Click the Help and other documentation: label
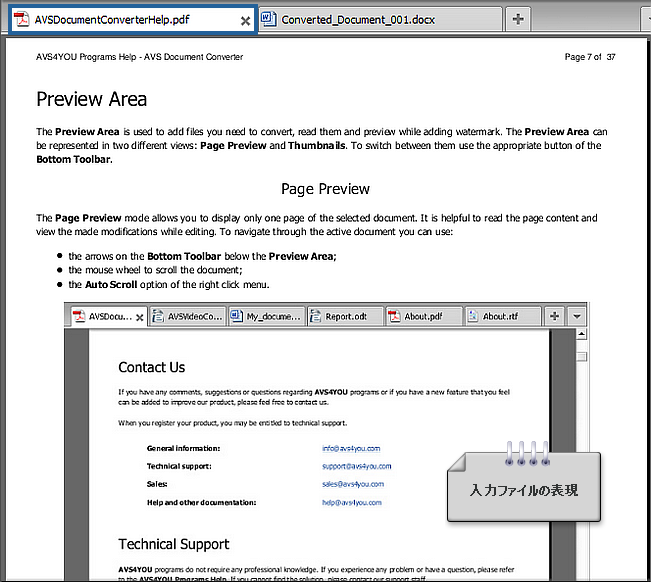Screen dimensions: 651x582 coord(201,502)
